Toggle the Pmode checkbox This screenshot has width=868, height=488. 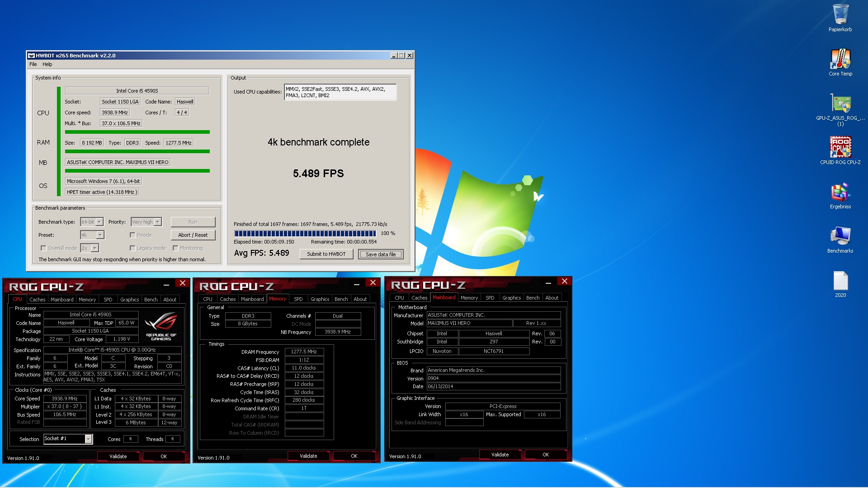pos(132,235)
